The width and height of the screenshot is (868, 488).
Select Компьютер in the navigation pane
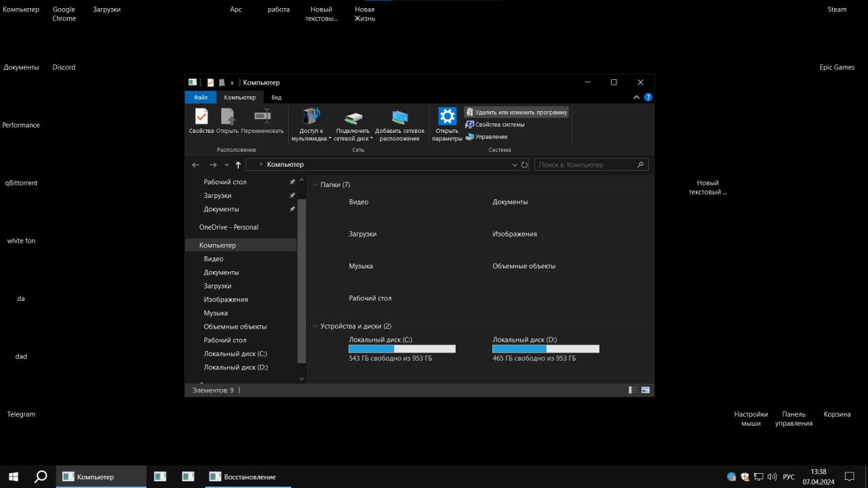[x=241, y=245]
